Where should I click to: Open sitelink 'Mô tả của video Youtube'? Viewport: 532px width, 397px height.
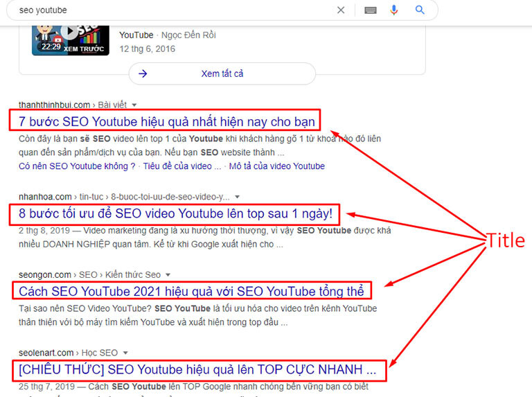pyautogui.click(x=277, y=166)
